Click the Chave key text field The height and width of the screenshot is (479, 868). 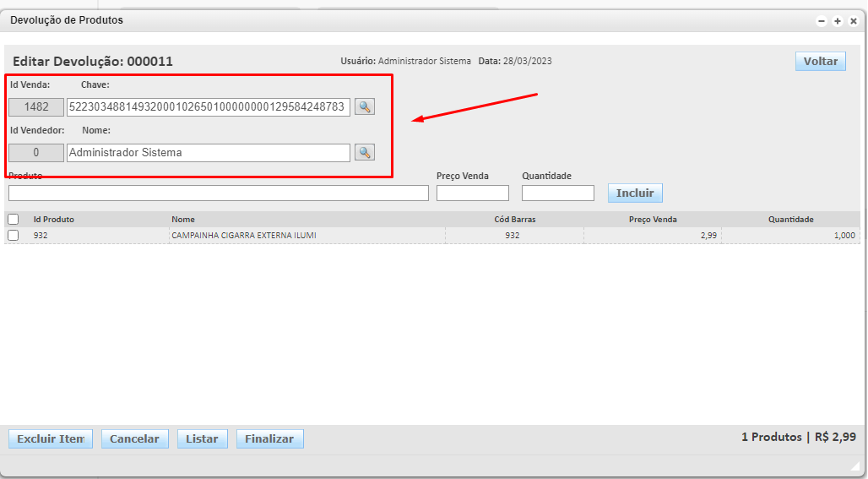click(208, 107)
